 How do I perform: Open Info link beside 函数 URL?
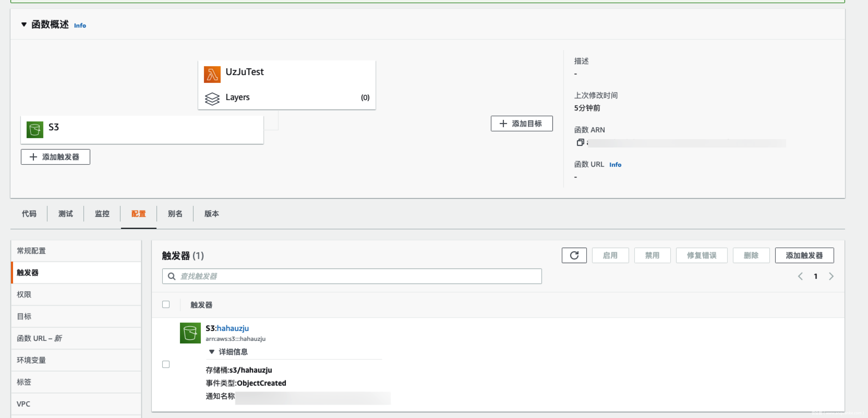pos(615,165)
